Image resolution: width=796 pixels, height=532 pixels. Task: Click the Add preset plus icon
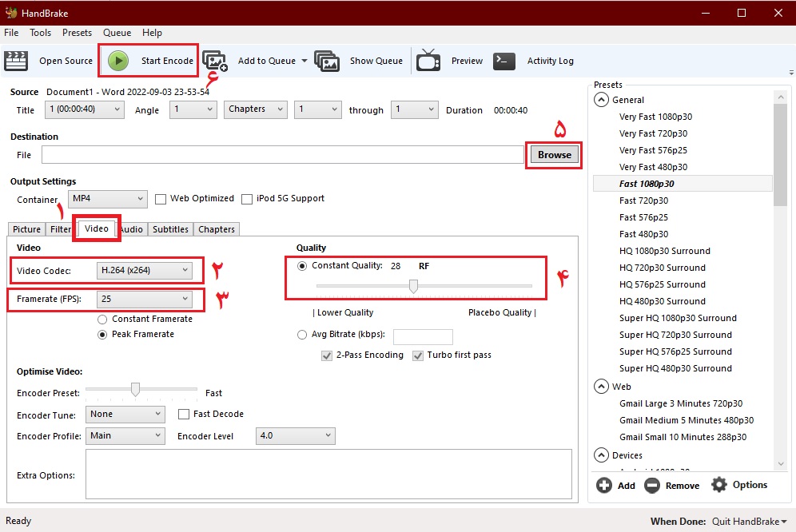(604, 486)
